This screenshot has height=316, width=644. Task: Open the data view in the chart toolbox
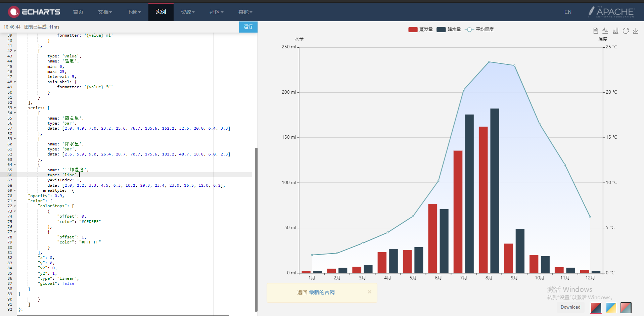point(596,31)
